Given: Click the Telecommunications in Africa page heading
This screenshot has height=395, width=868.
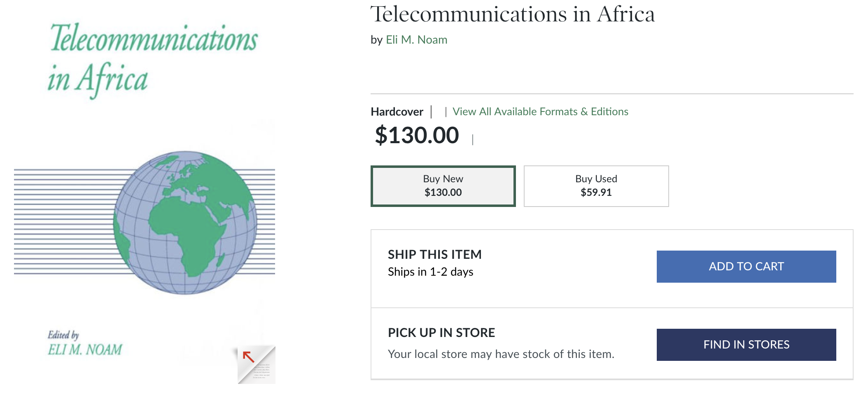Looking at the screenshot, I should click(513, 14).
